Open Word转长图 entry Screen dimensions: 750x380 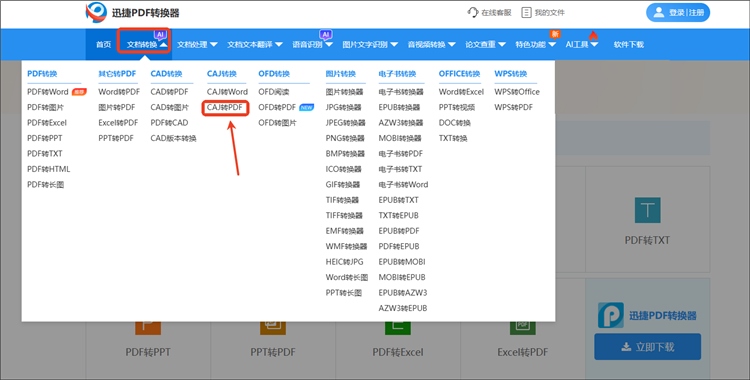(x=347, y=277)
